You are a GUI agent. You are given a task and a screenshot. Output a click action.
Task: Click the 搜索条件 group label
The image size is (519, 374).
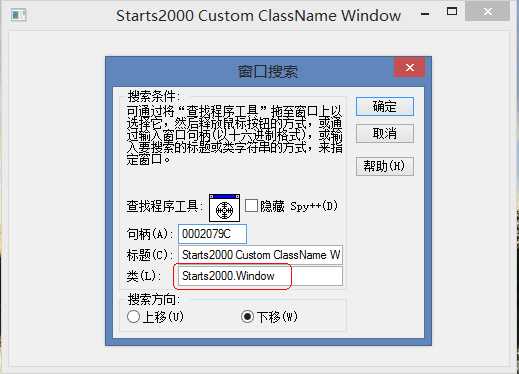coord(154,97)
